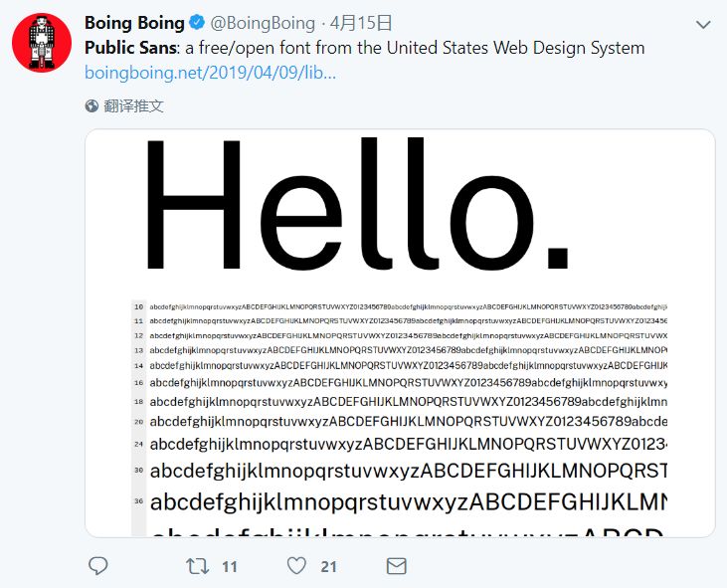Send tweet via the envelope message icon
727x588 pixels.
pyautogui.click(x=396, y=566)
